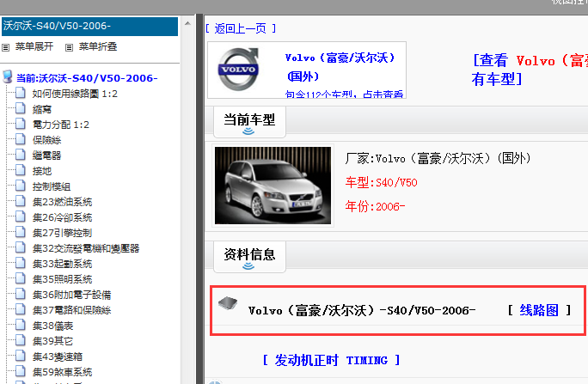Click the 年份:2006- text
588x384 pixels.
click(x=375, y=206)
